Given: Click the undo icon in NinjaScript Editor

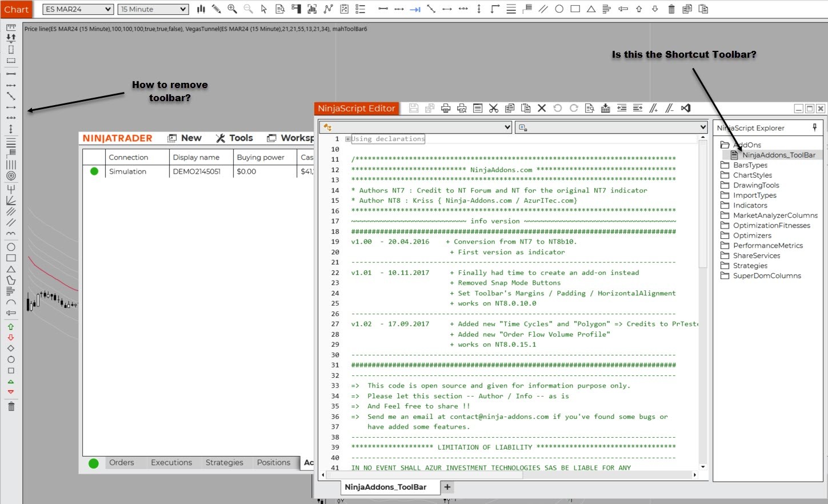Looking at the screenshot, I should click(x=558, y=108).
